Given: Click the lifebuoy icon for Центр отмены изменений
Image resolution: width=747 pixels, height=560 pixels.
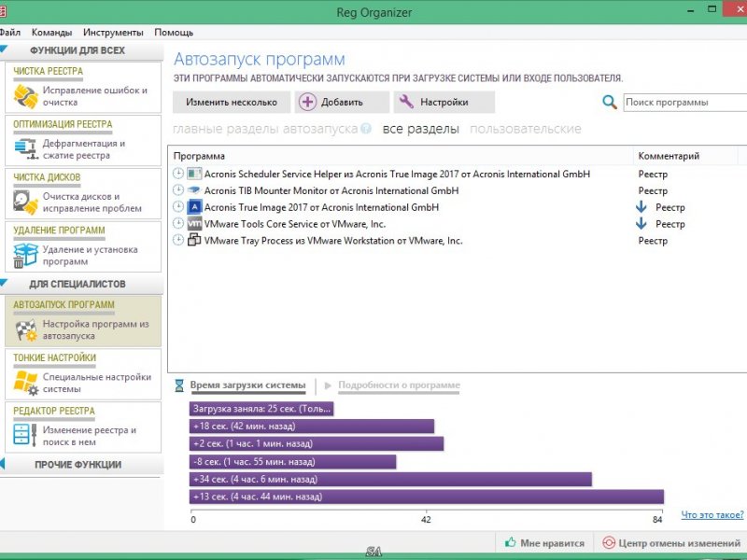Looking at the screenshot, I should 609,543.
